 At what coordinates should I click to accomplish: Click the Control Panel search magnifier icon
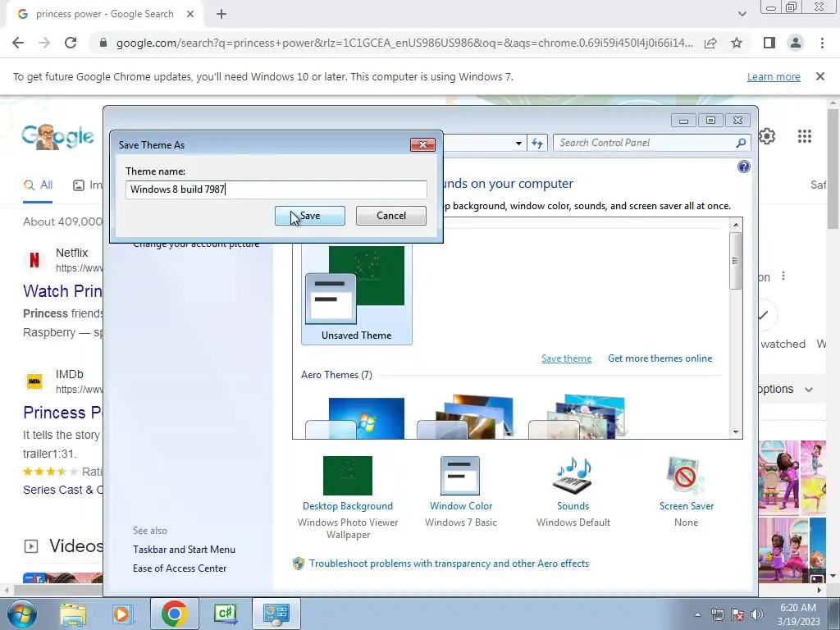point(741,143)
